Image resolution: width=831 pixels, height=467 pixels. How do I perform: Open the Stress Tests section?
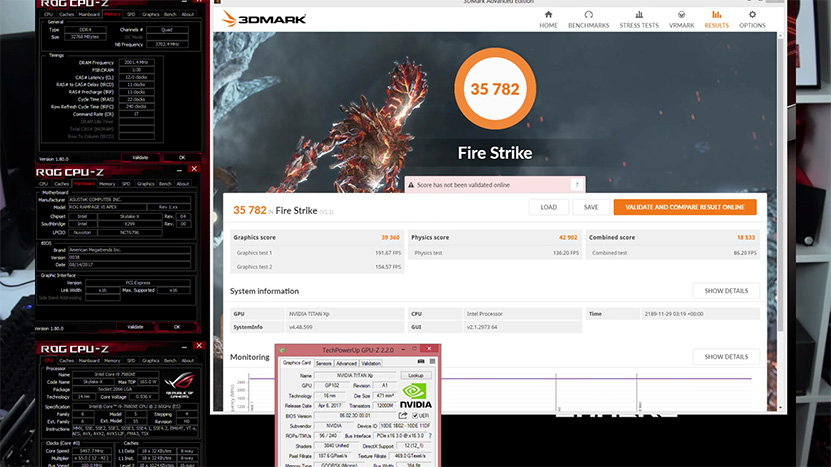coord(639,20)
